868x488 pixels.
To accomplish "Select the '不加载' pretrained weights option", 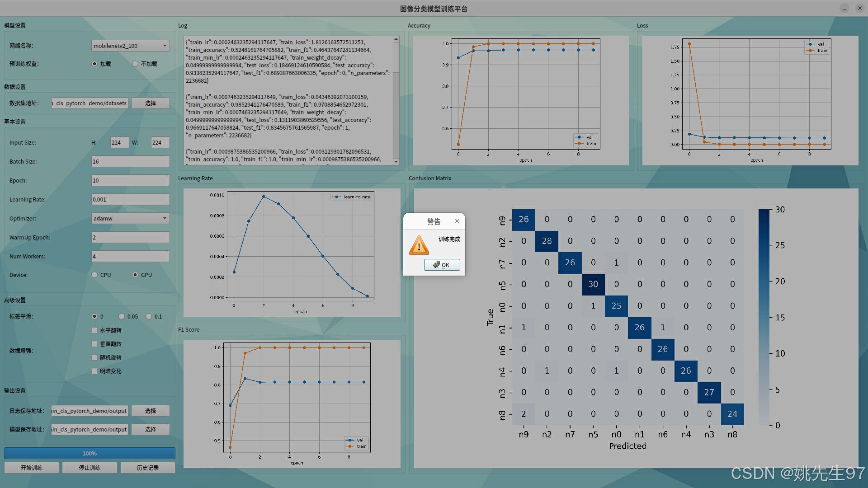I will (135, 64).
